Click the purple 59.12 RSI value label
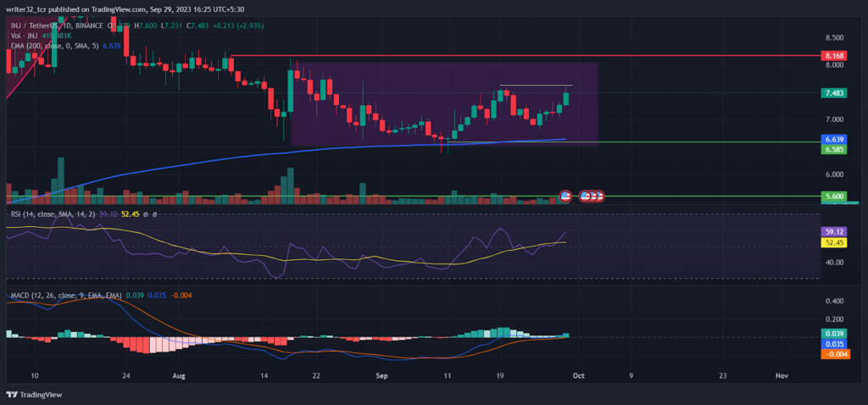Image resolution: width=868 pixels, height=405 pixels. click(x=834, y=232)
